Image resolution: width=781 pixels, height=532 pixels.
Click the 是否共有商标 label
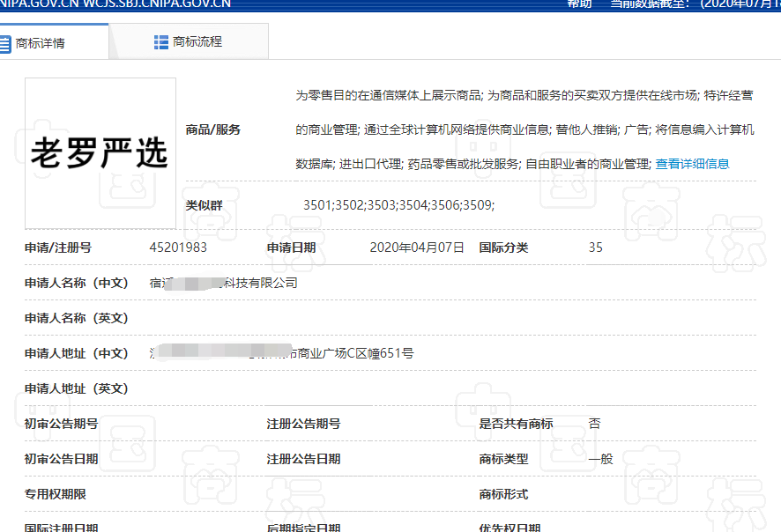tap(516, 424)
